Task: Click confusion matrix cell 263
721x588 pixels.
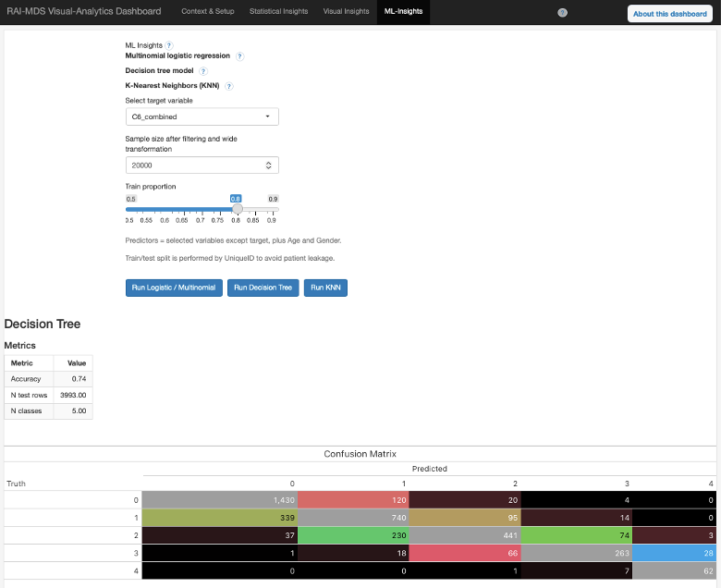Action: tap(577, 553)
